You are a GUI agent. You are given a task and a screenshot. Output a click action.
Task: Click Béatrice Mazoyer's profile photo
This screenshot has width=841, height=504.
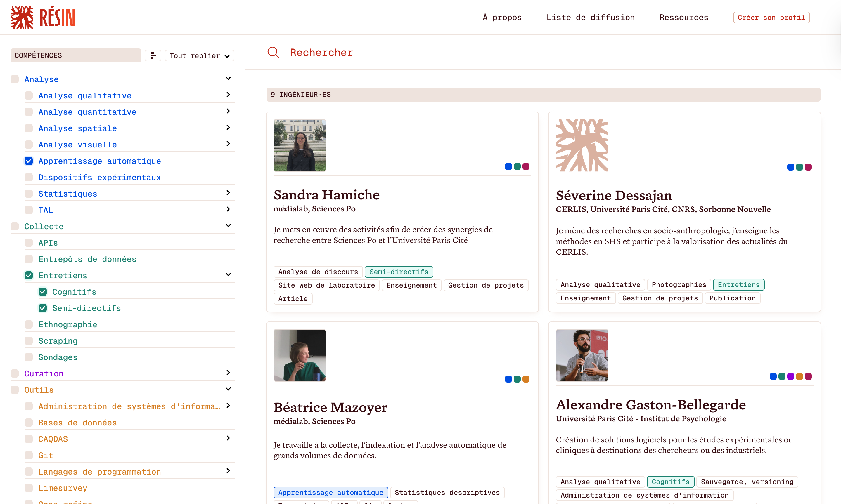pyautogui.click(x=299, y=355)
